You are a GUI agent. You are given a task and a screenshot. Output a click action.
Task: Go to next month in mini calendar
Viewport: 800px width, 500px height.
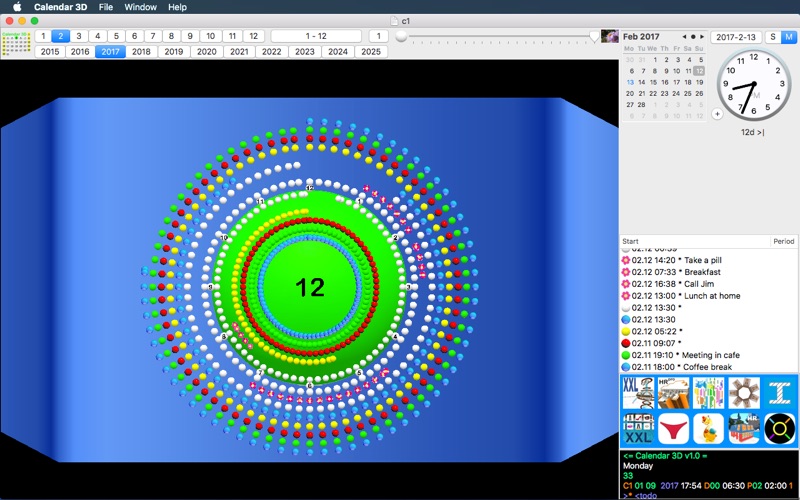click(x=703, y=37)
